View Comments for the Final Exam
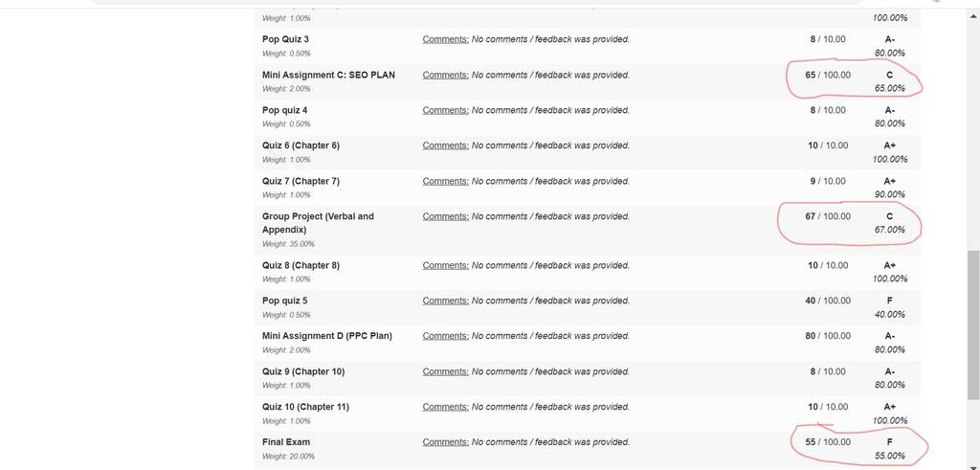Image resolution: width=980 pixels, height=470 pixels. point(446,442)
